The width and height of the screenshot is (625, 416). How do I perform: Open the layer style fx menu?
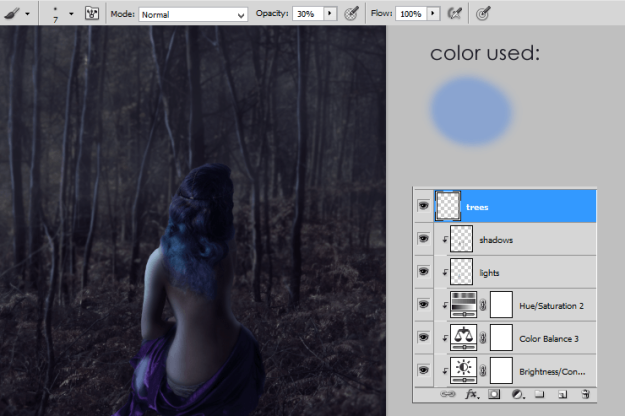click(x=472, y=394)
